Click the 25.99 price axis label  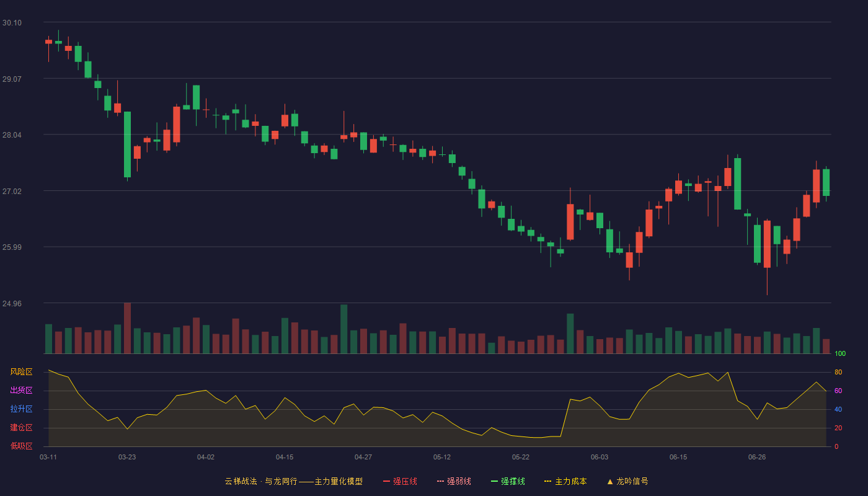pos(12,248)
